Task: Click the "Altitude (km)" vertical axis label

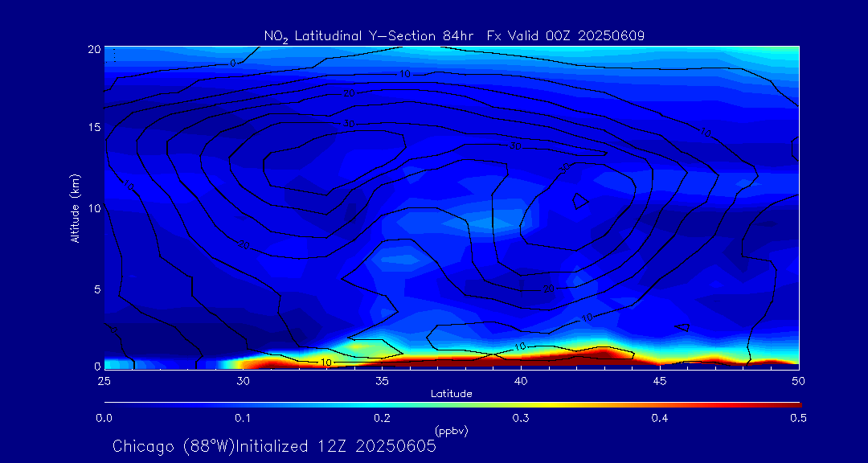Action: pyautogui.click(x=74, y=207)
